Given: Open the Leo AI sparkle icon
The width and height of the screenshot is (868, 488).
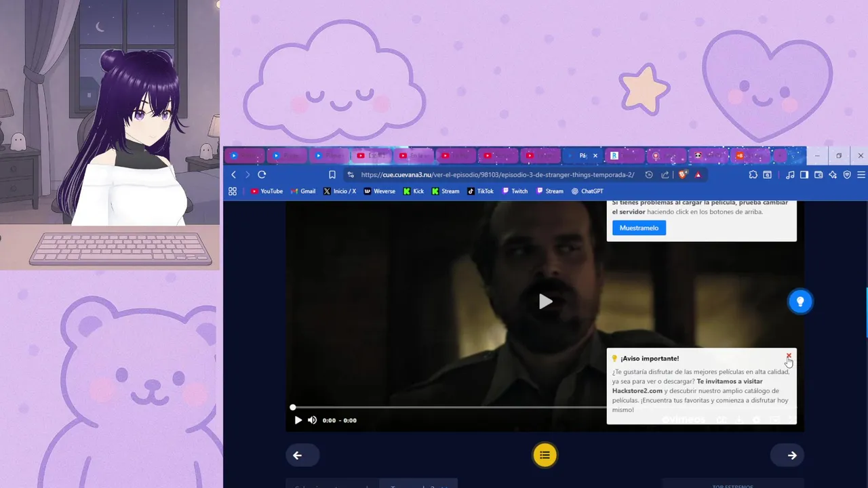Looking at the screenshot, I should tap(833, 175).
